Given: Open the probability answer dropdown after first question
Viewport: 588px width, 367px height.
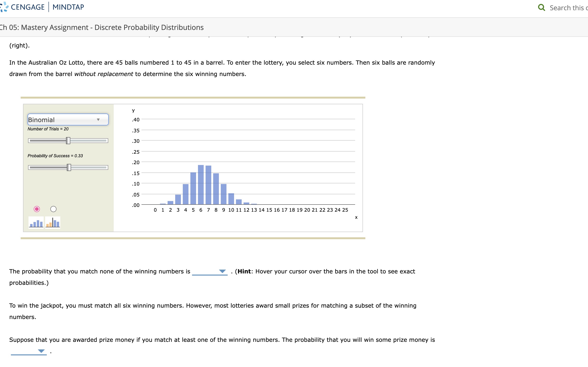Looking at the screenshot, I should (x=222, y=272).
